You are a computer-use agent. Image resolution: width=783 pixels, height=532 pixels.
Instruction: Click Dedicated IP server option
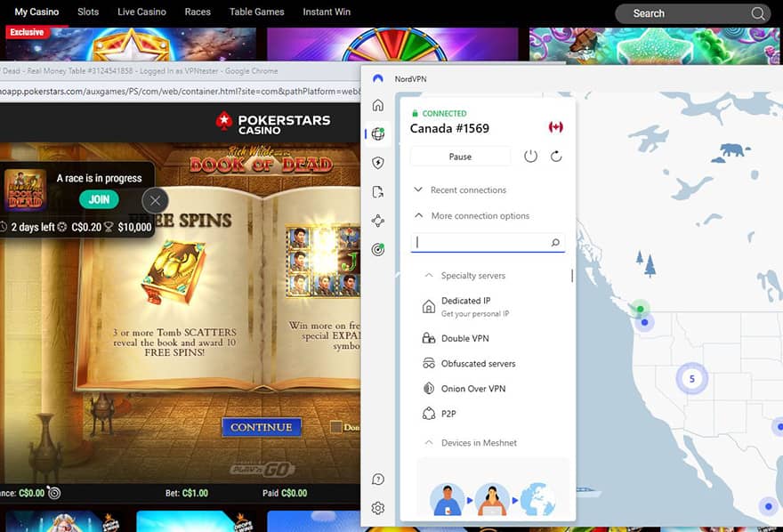point(475,306)
